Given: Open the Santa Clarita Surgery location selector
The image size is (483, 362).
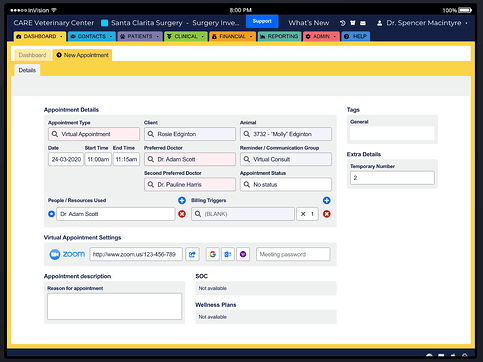Looking at the screenshot, I should [147, 23].
